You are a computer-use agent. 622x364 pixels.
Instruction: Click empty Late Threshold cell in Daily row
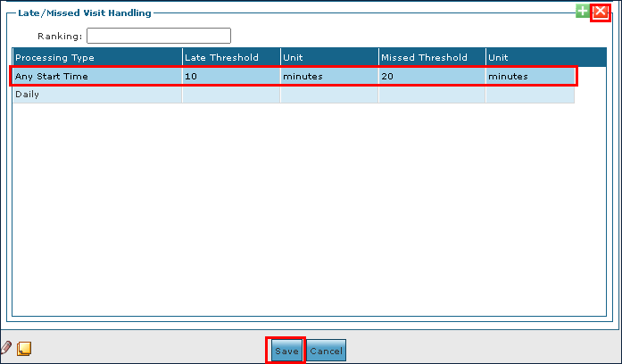(x=230, y=95)
